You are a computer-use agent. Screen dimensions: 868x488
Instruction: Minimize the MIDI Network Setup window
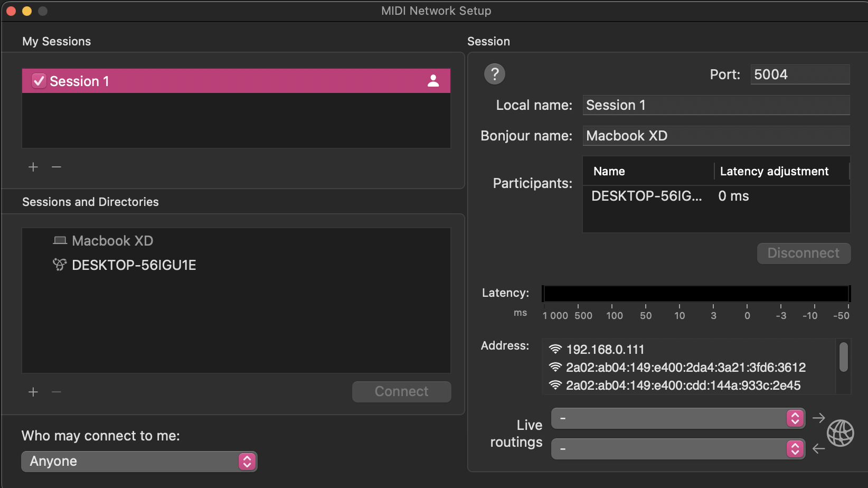point(27,11)
